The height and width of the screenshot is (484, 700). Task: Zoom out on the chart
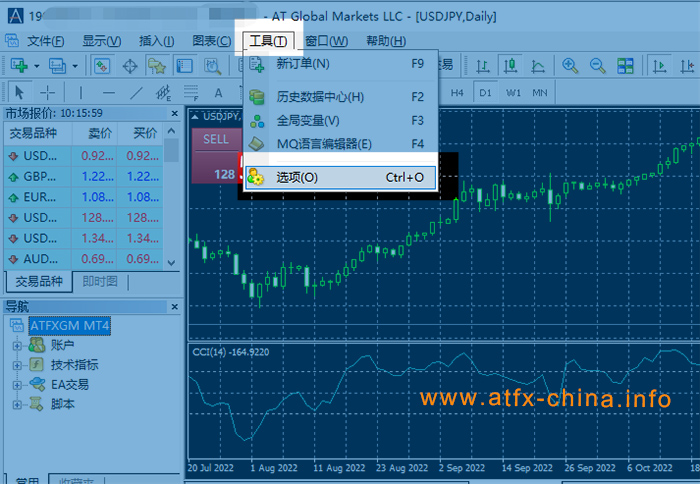pos(597,66)
